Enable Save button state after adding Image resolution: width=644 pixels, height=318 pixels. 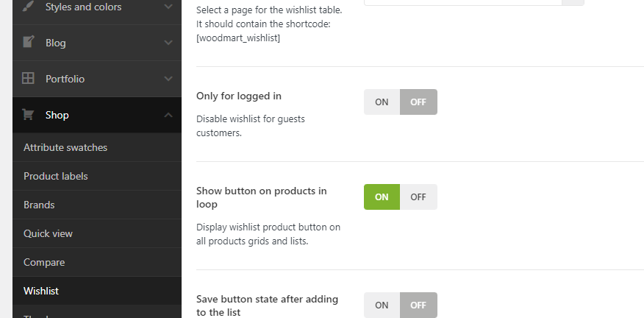[382, 305]
